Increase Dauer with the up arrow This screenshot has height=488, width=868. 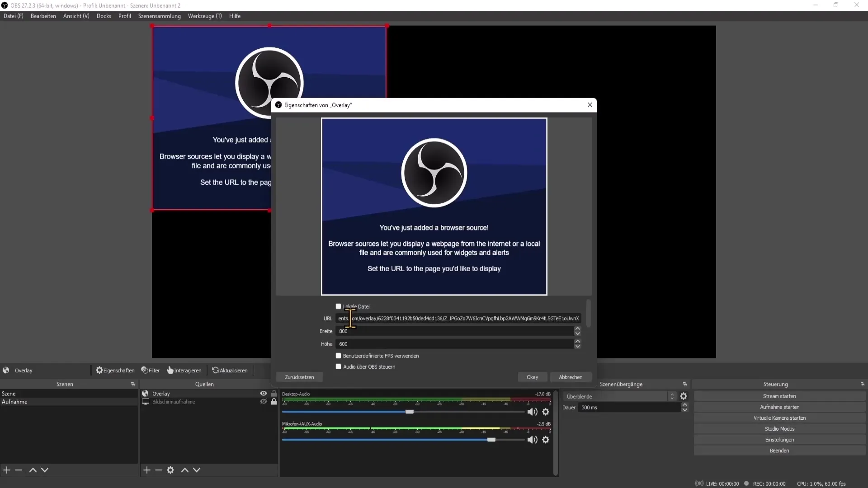point(684,405)
